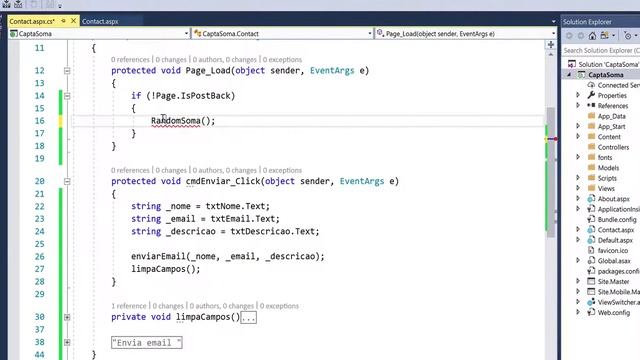The width and height of the screenshot is (640, 360).
Task: Expand the App_Start folder
Action: click(578, 126)
